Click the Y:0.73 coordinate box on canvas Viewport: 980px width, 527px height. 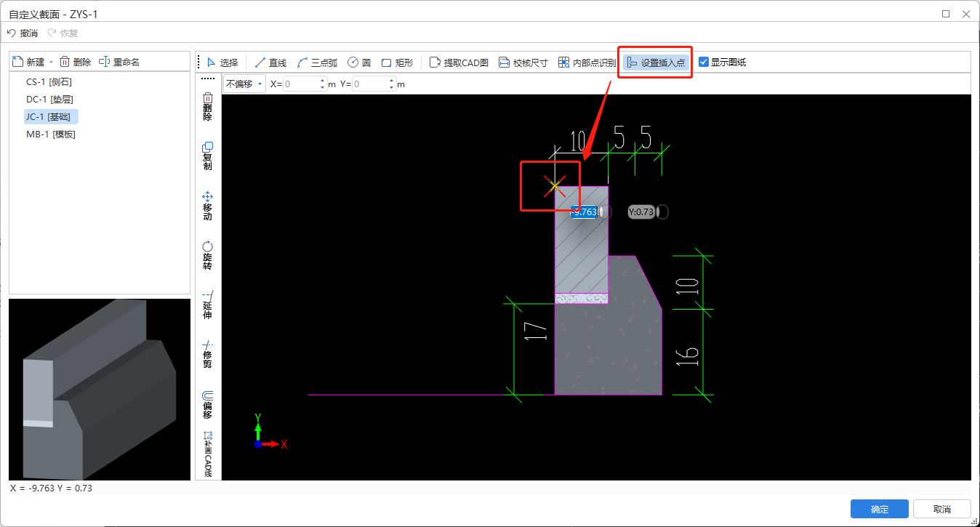641,212
